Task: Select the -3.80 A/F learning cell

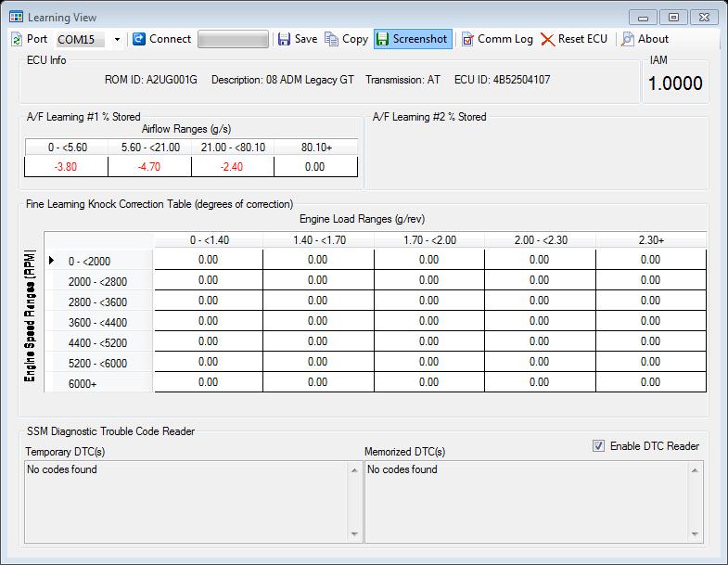Action: click(x=66, y=167)
